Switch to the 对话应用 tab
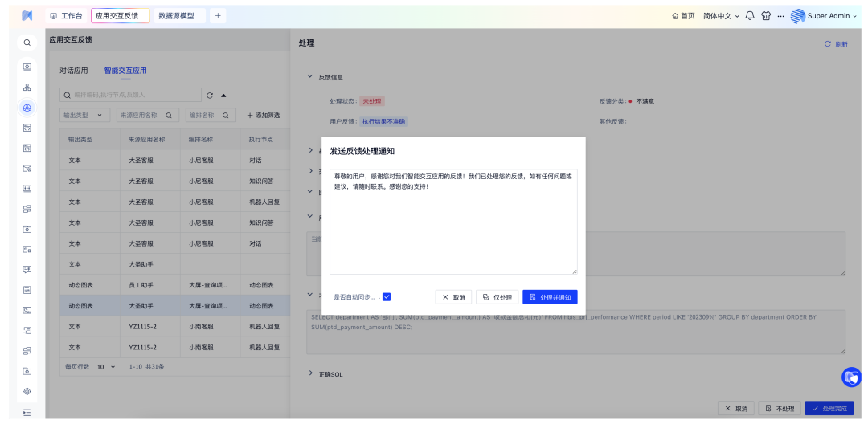This screenshot has width=868, height=428. tap(74, 71)
